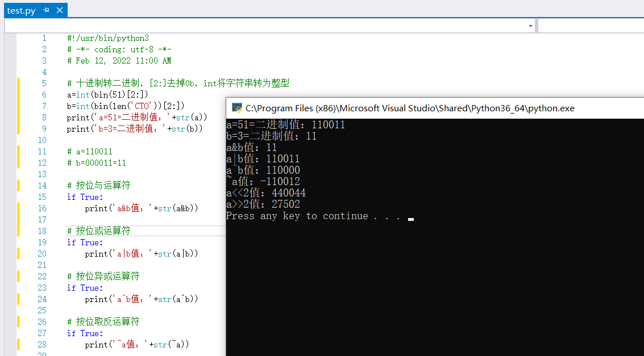Click the console output line a>>2值: 27502

coord(264,203)
